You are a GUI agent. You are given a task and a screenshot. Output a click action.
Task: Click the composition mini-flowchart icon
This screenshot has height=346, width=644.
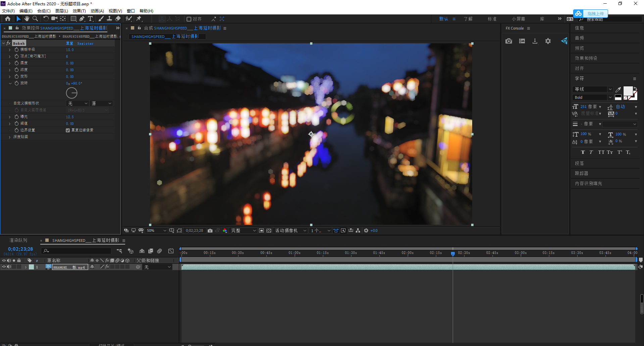point(119,251)
